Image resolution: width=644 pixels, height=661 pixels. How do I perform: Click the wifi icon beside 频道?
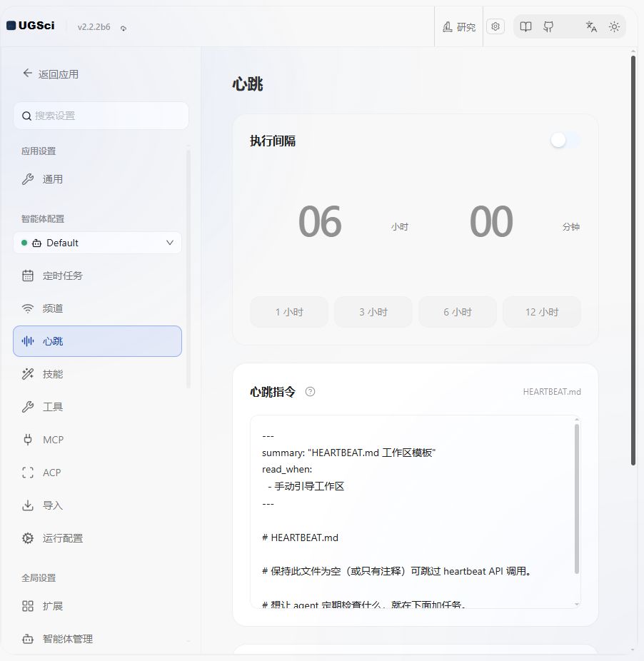pyautogui.click(x=28, y=308)
